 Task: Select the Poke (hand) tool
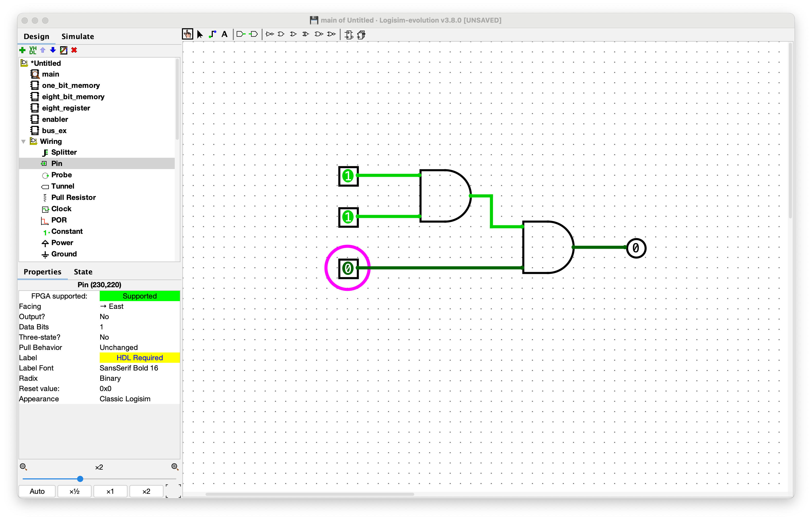click(x=187, y=34)
